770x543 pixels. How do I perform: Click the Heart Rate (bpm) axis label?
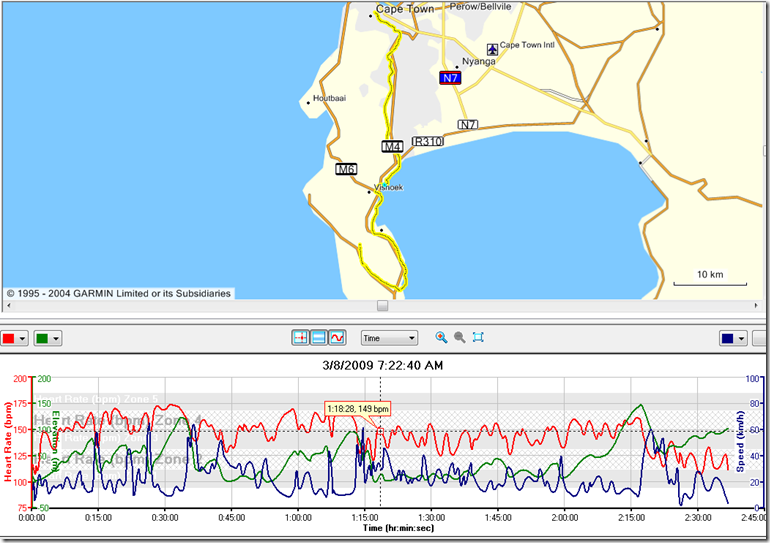click(x=7, y=442)
